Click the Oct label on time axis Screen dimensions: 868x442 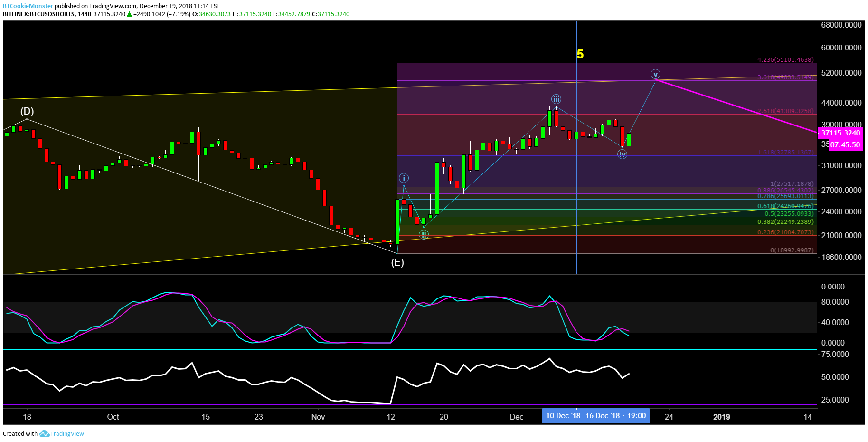[x=113, y=417]
